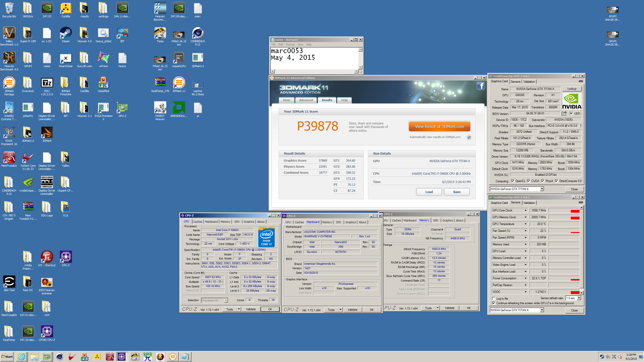This screenshot has width=644, height=362.
Task: Open the Steam desktop shortcut
Action: pyautogui.click(x=66, y=35)
